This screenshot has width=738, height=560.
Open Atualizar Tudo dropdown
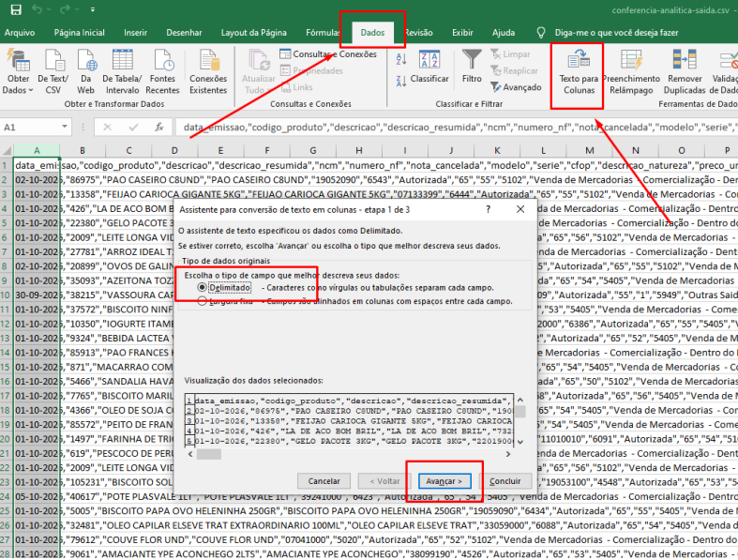coord(258,72)
